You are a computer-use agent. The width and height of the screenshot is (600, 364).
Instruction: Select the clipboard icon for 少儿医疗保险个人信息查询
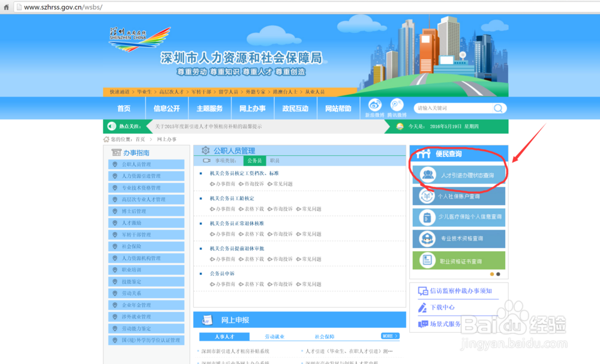click(x=427, y=216)
